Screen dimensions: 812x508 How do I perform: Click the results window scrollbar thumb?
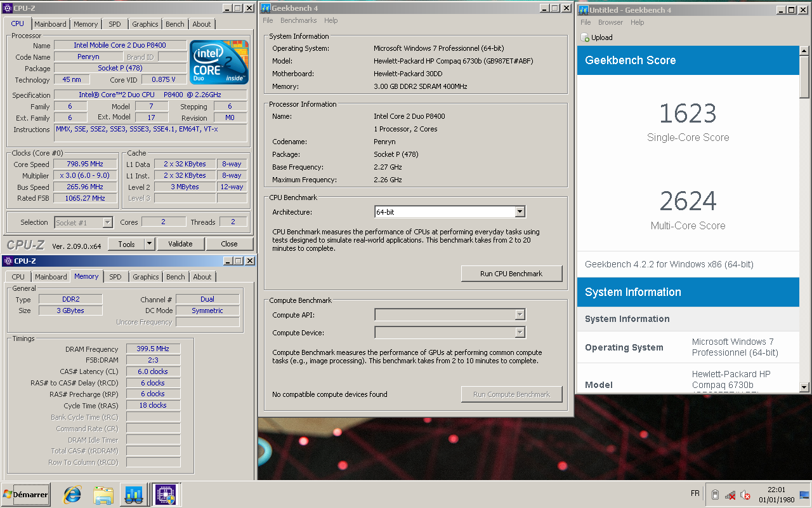pos(805,77)
